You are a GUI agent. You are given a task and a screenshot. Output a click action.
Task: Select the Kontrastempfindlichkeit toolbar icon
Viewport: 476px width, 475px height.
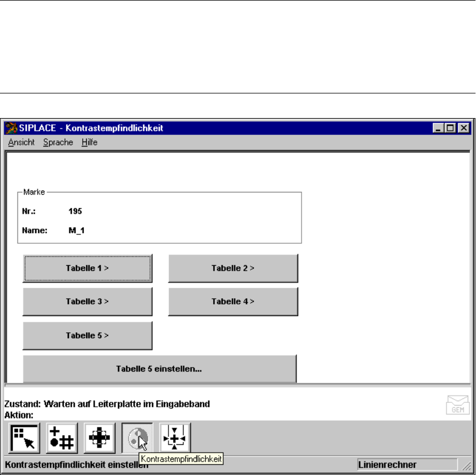point(137,438)
